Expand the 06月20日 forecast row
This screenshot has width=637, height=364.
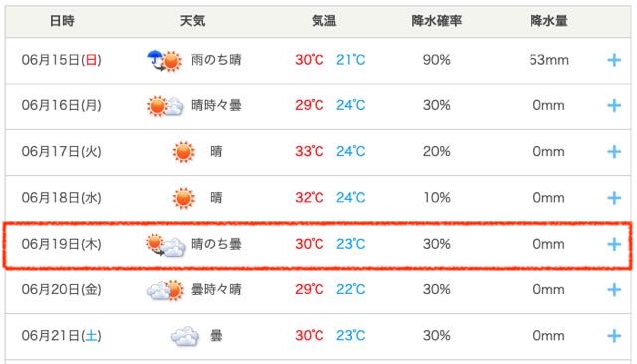pos(614,290)
